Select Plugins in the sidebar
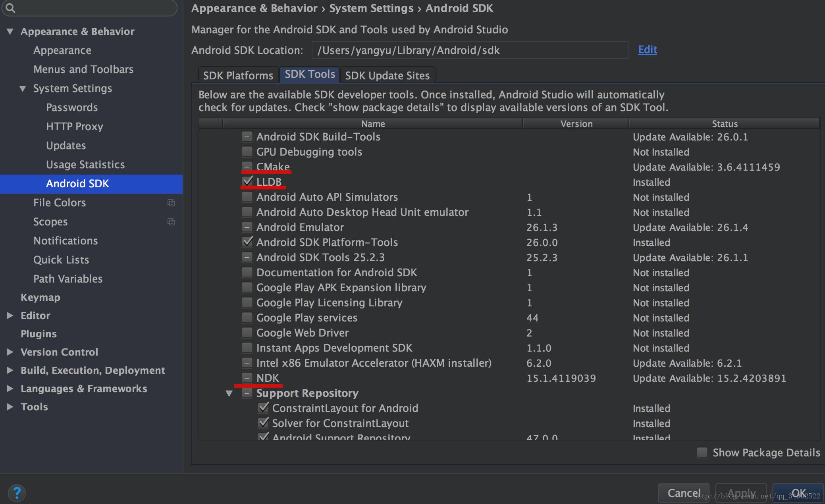 point(39,334)
